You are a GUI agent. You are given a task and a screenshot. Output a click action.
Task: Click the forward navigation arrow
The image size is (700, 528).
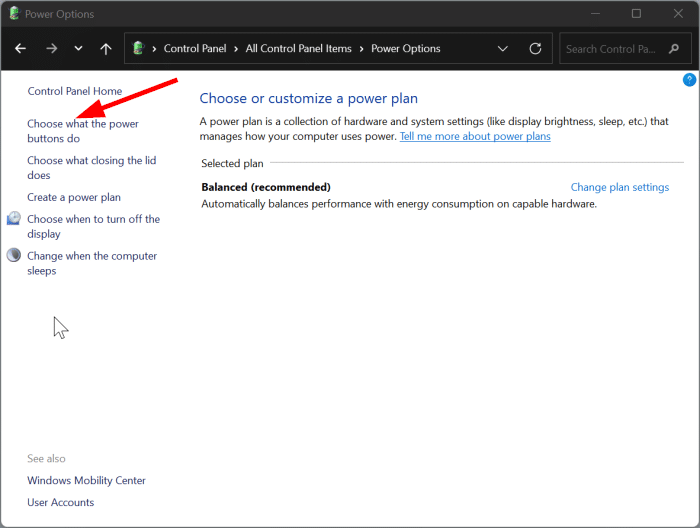(51, 49)
